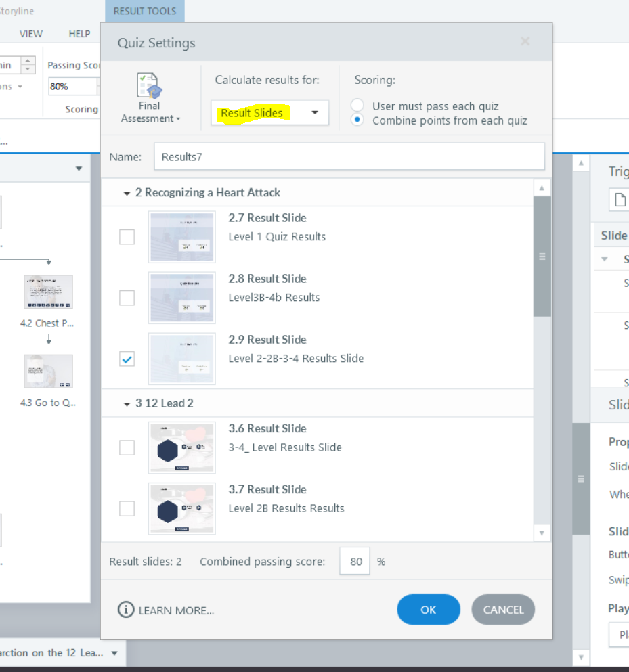Select the 2.8 Result Slide thumbnail

(x=182, y=298)
